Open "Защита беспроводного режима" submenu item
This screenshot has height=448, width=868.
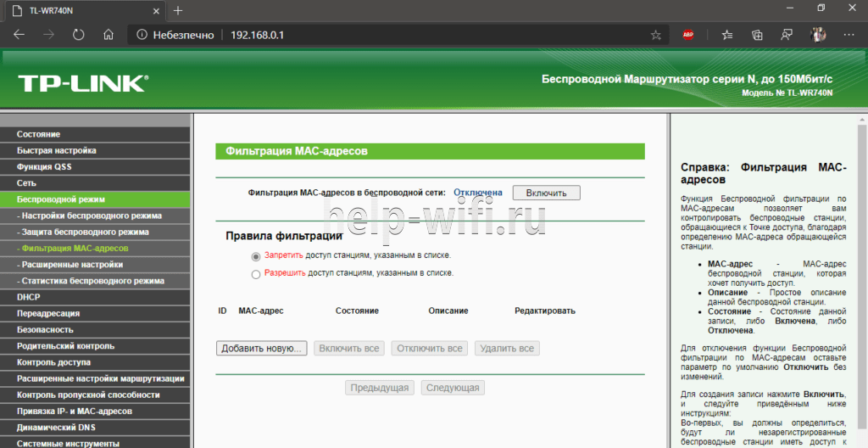point(85,232)
